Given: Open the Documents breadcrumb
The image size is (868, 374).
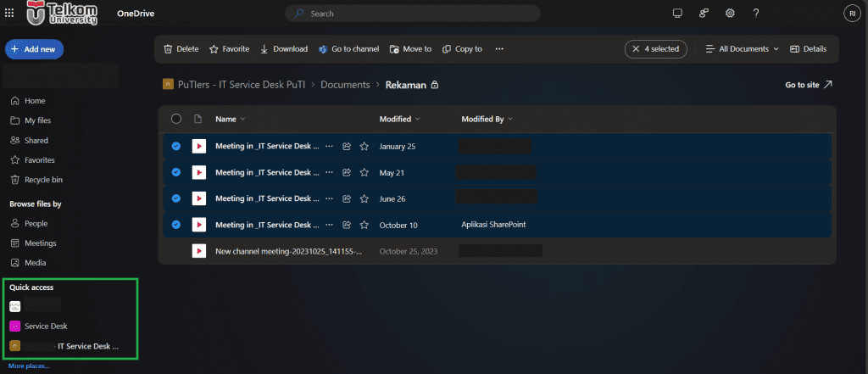Looking at the screenshot, I should pyautogui.click(x=346, y=85).
